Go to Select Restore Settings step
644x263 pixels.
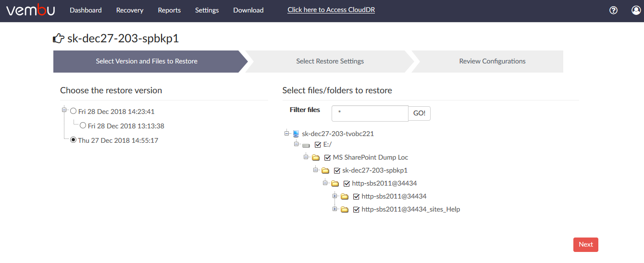(330, 61)
